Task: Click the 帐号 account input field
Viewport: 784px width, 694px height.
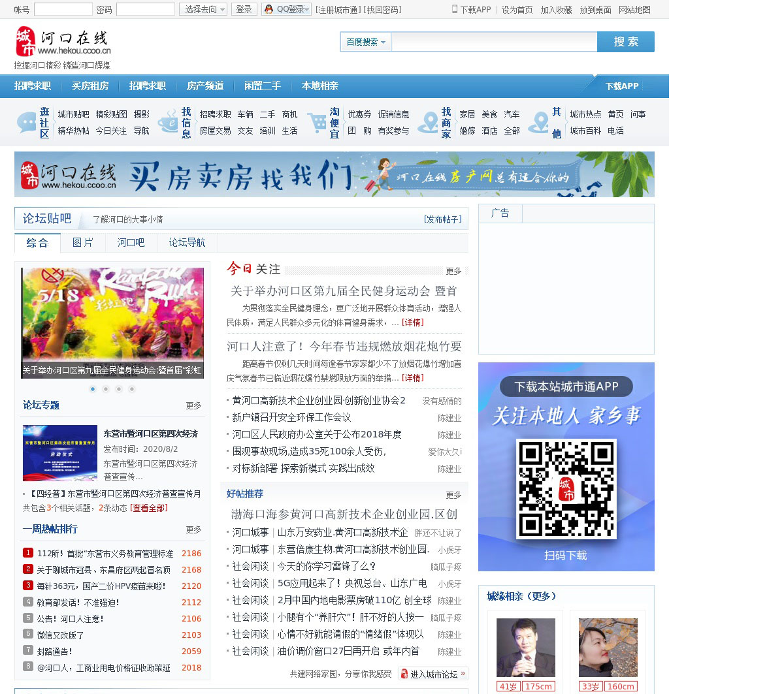Action: 63,9
